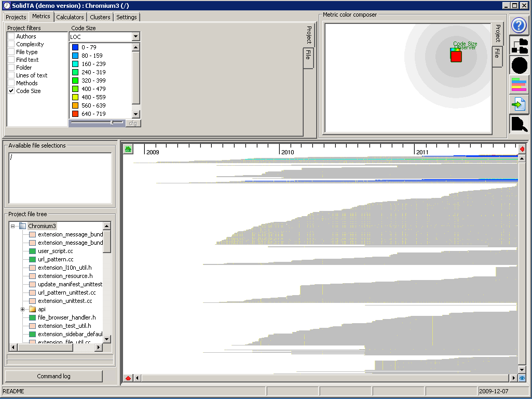
Task: Uncheck the Code Size filter
Action: point(11,91)
